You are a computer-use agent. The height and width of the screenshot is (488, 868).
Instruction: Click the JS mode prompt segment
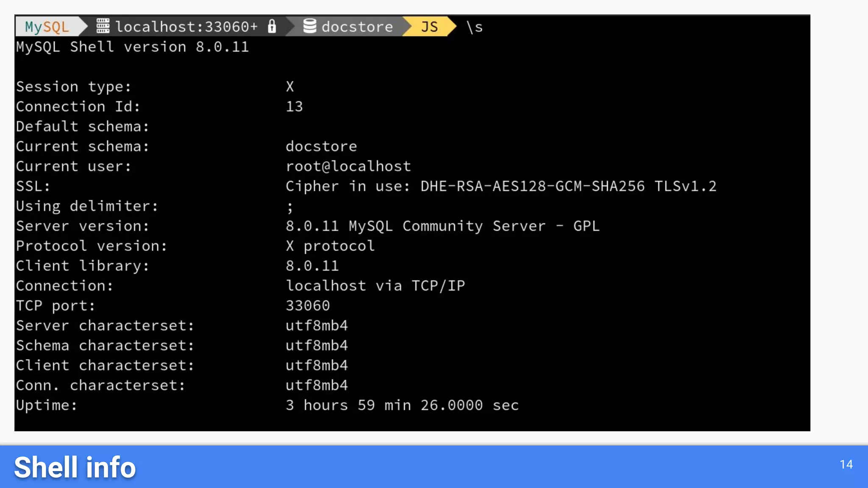click(429, 27)
